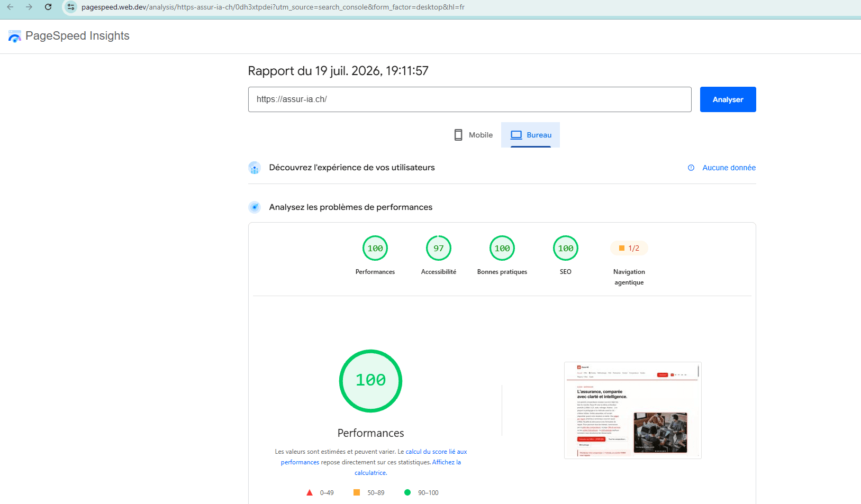The image size is (861, 504).
Task: Click the performance diagnostics section icon
Action: [255, 207]
